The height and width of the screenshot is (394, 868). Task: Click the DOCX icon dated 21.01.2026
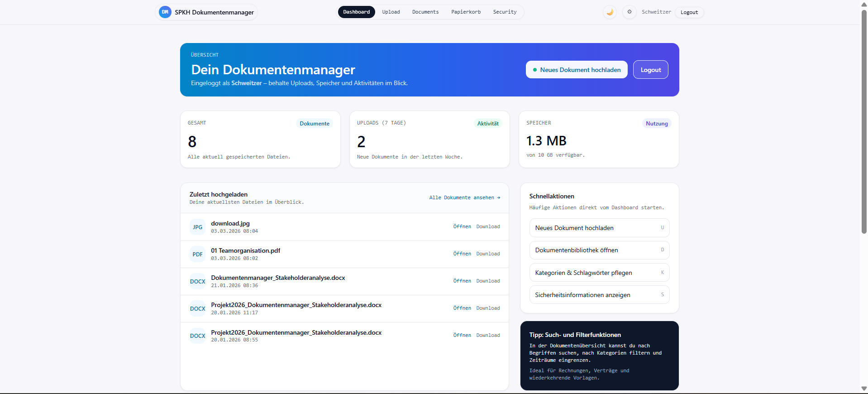pos(197,282)
